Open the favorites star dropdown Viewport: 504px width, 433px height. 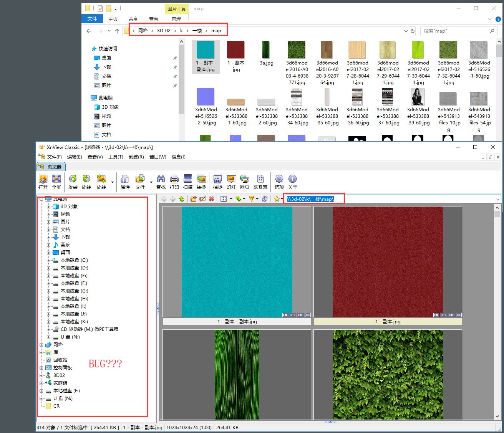coord(282,199)
